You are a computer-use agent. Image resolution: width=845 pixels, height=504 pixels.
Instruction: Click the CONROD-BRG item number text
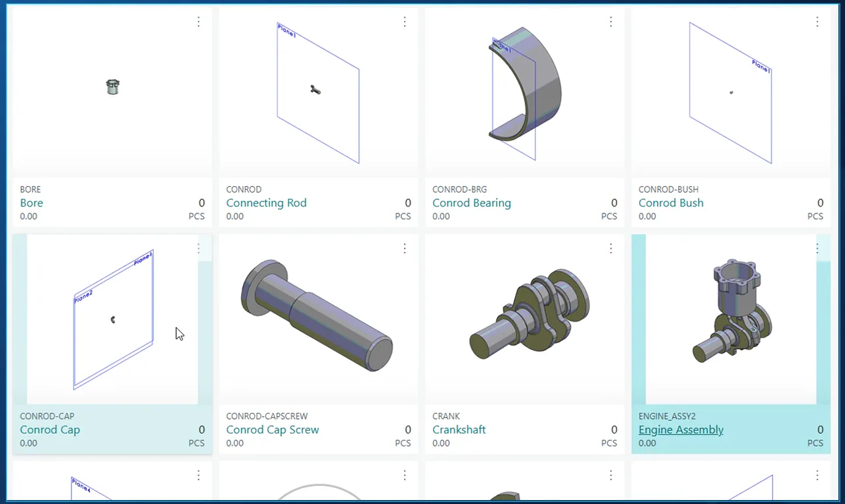tap(459, 189)
